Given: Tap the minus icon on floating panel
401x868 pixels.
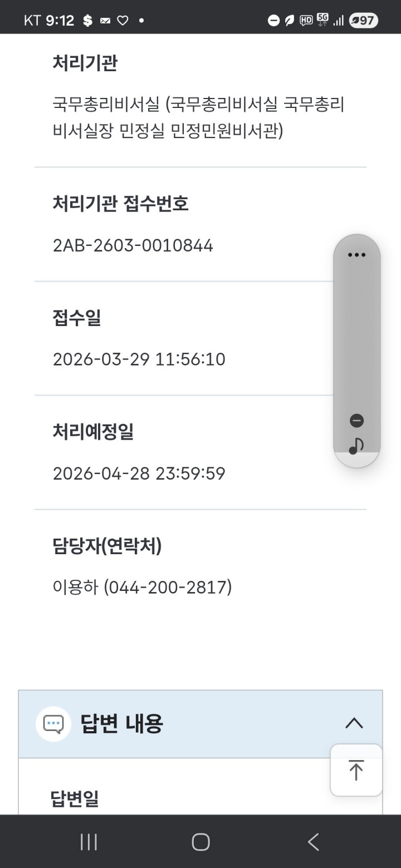Looking at the screenshot, I should click(356, 421).
